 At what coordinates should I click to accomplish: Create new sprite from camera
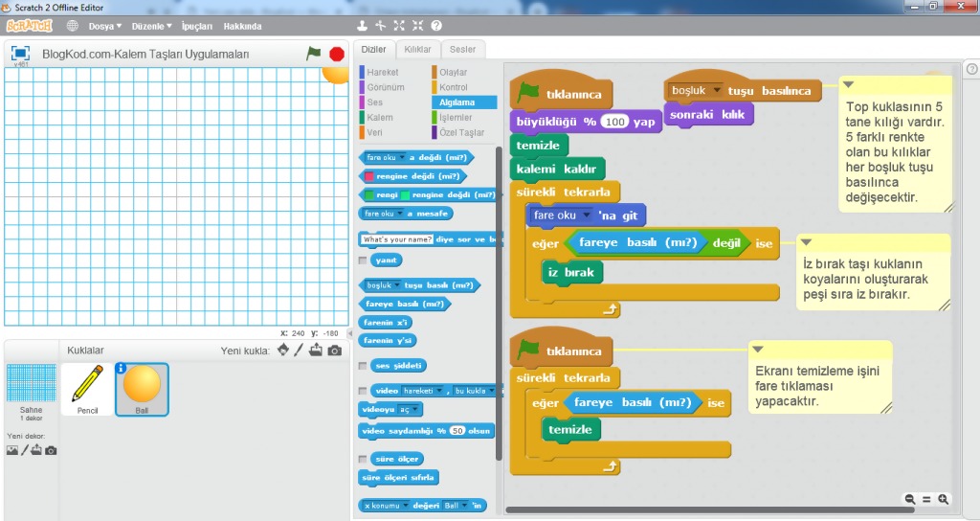pyautogui.click(x=335, y=351)
